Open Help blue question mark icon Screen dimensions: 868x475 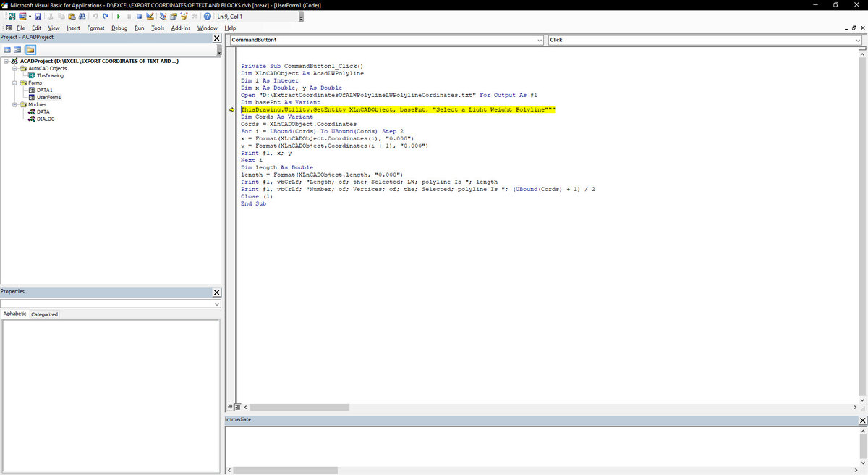click(208, 16)
